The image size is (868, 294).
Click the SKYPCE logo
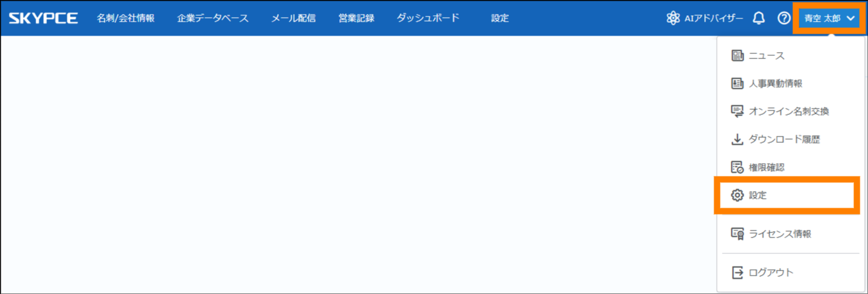click(x=43, y=18)
